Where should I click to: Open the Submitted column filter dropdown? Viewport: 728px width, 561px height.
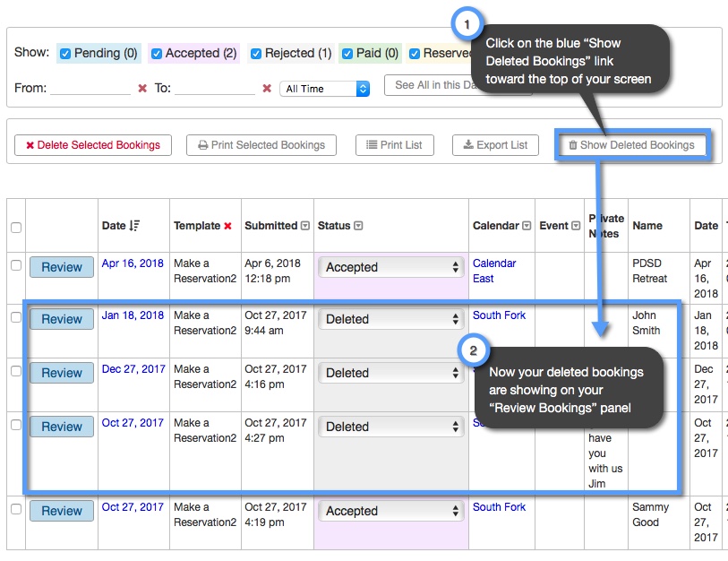(304, 224)
